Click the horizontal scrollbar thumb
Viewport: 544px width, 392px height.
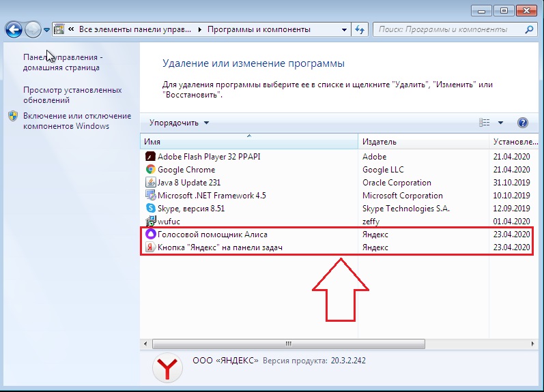(x=289, y=344)
